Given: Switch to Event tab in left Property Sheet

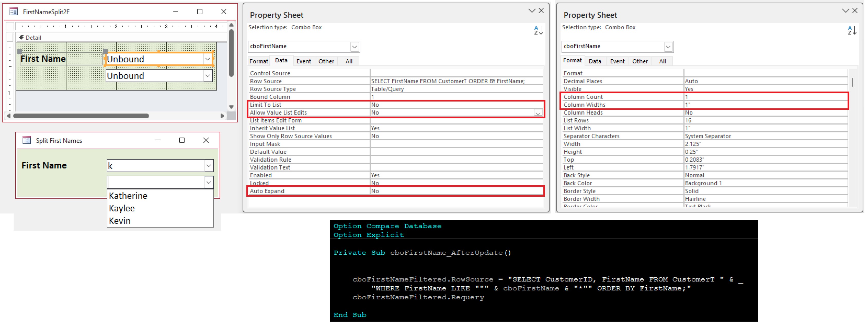Looking at the screenshot, I should 303,61.
